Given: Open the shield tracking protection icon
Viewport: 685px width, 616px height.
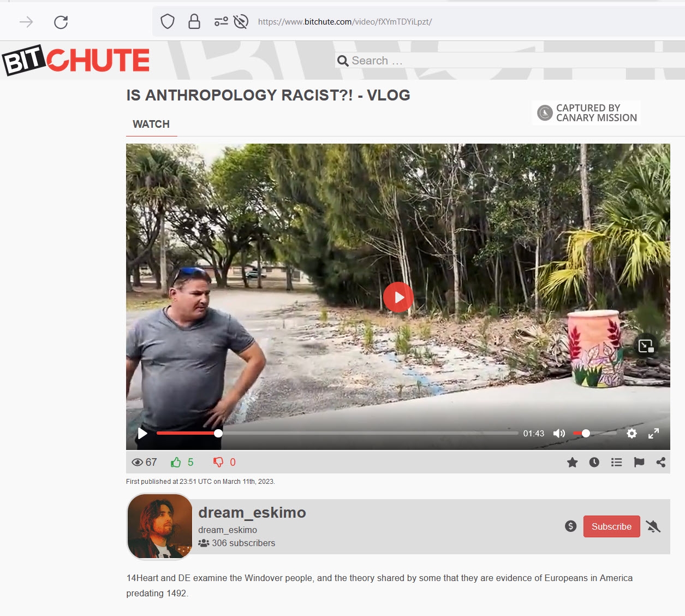Looking at the screenshot, I should [x=168, y=22].
